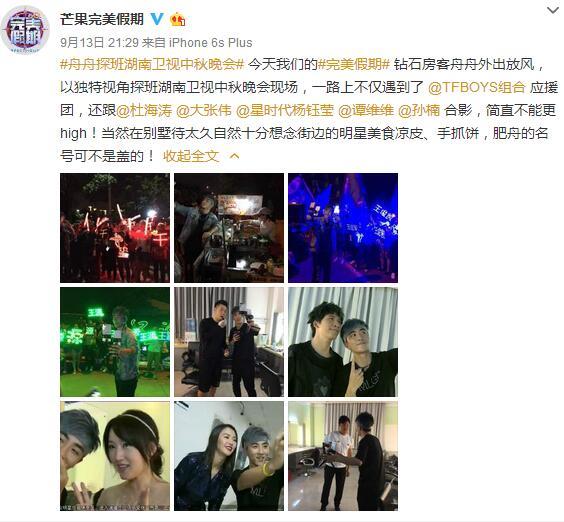Click the up arrow beside 收起全文
This screenshot has width=564, height=522.
coord(235,156)
